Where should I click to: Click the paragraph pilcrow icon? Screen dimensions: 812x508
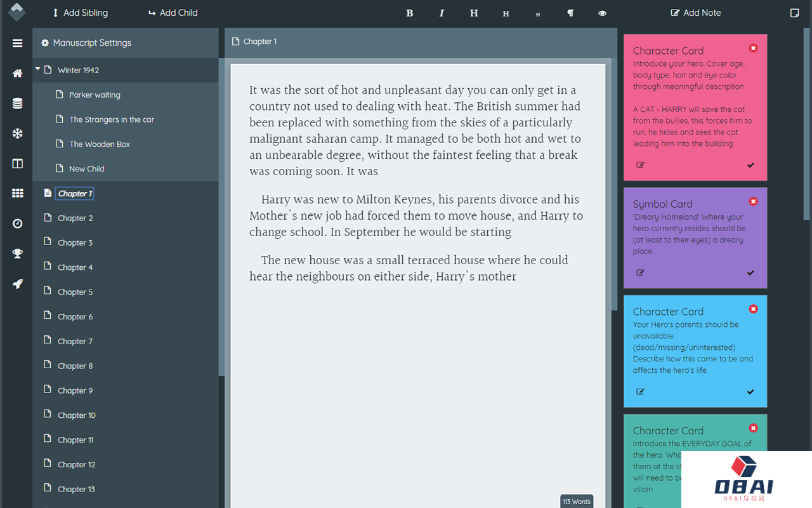point(570,13)
